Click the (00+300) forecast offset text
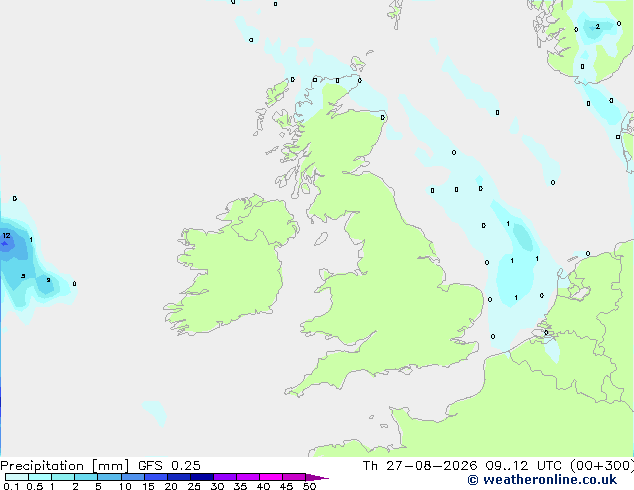The width and height of the screenshot is (634, 490). [x=602, y=466]
